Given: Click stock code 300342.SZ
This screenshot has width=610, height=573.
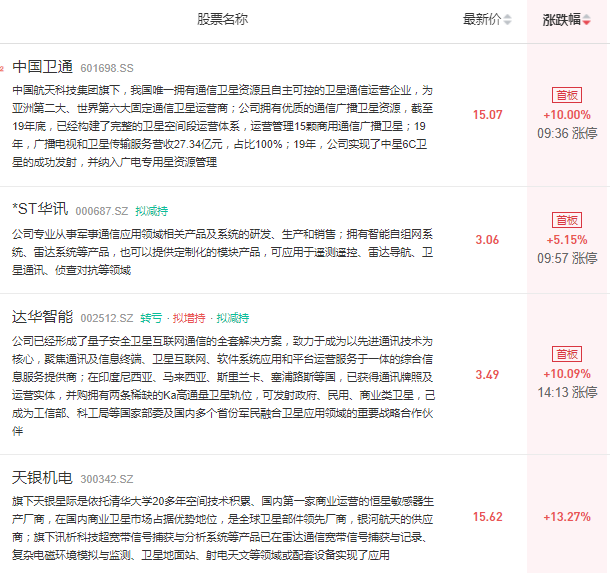Looking at the screenshot, I should [x=107, y=479].
